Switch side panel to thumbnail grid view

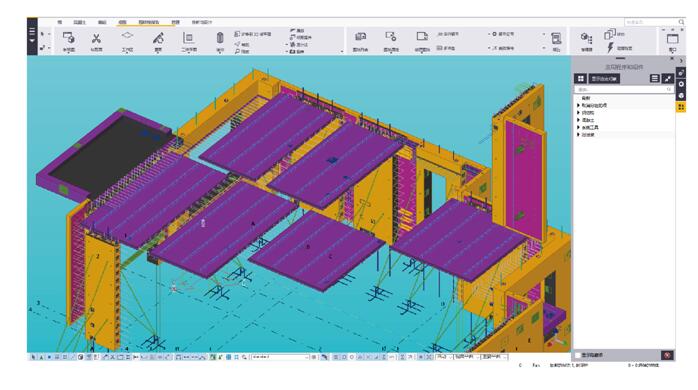pyautogui.click(x=580, y=79)
